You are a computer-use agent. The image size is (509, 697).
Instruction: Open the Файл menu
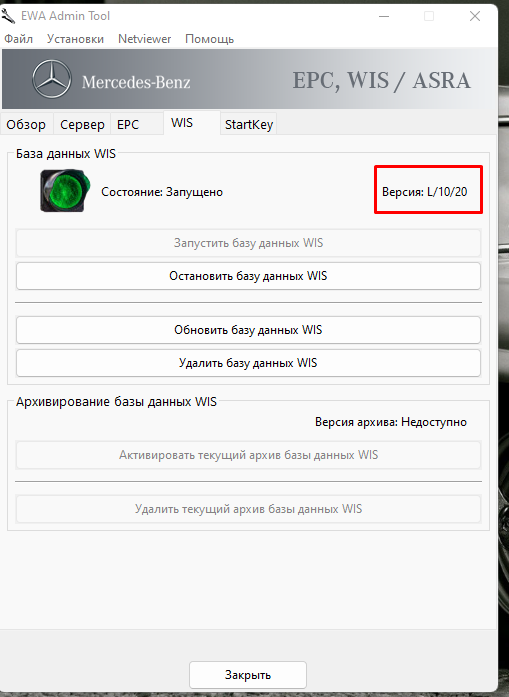click(19, 39)
